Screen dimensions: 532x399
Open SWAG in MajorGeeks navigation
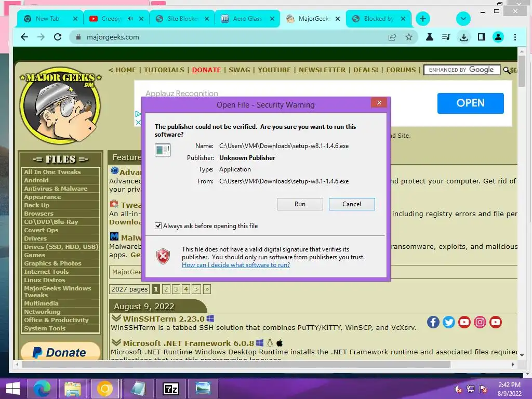239,70
